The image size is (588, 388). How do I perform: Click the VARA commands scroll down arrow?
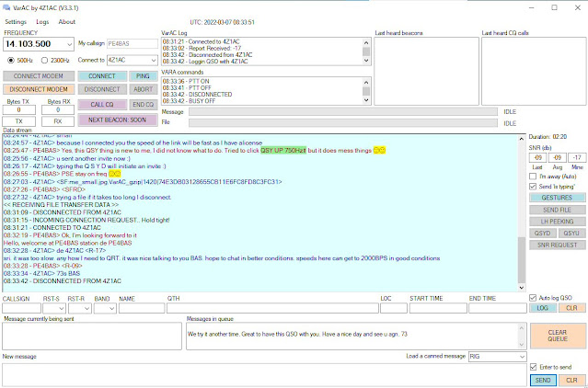366,100
